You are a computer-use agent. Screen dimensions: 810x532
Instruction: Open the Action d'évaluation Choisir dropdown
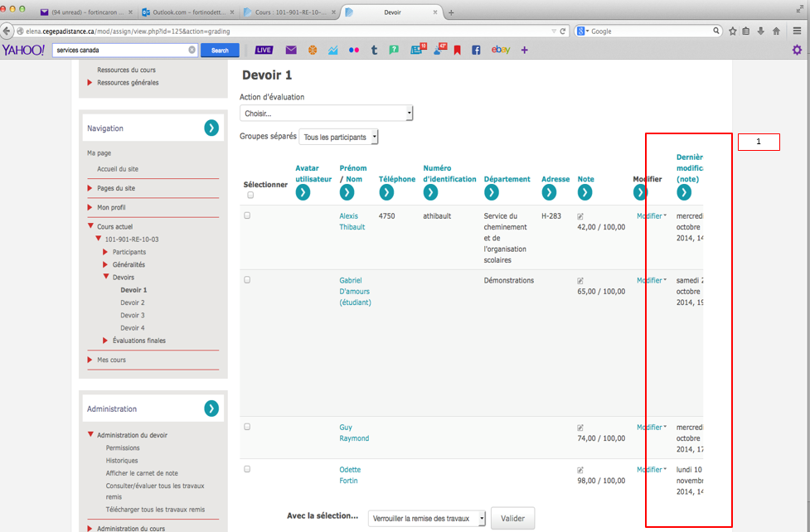point(326,114)
